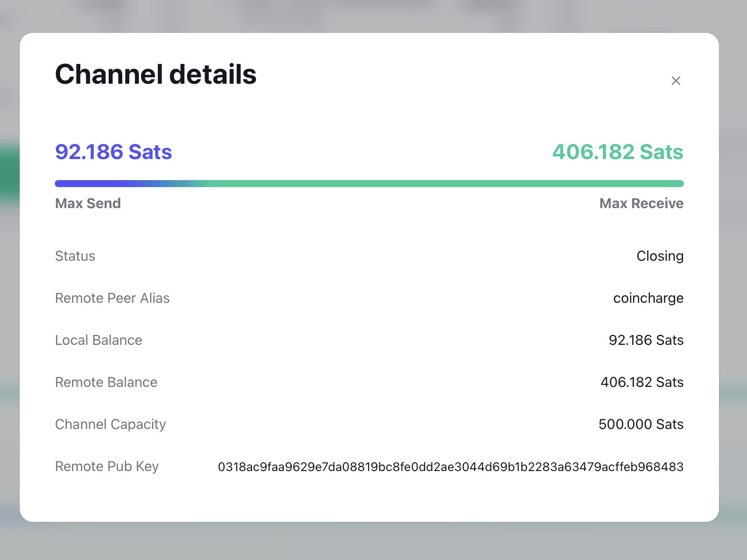The width and height of the screenshot is (747, 560).
Task: Click the Local Balance label
Action: point(99,340)
